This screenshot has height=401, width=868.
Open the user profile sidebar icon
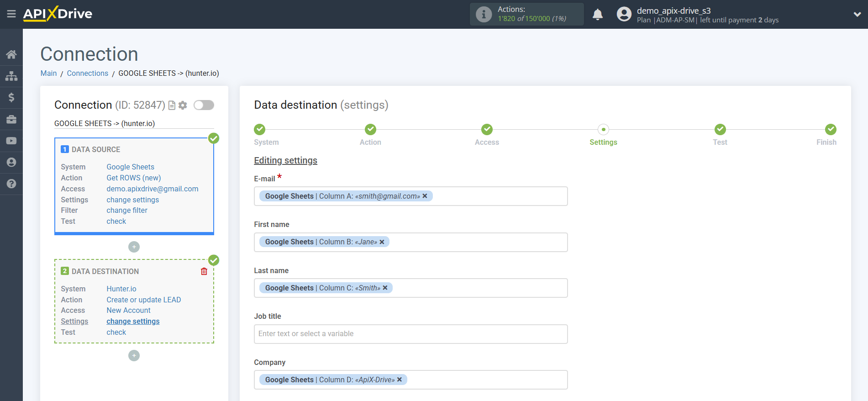[x=11, y=162]
